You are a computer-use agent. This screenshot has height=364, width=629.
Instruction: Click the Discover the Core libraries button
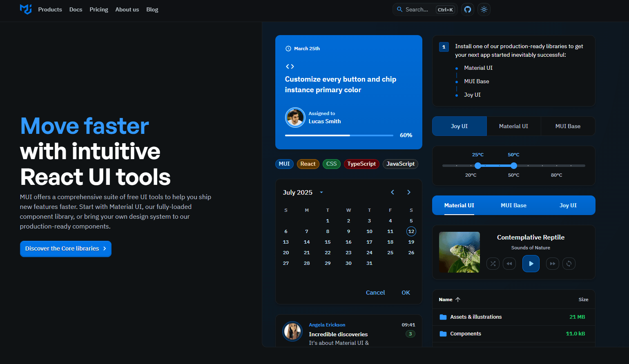point(65,249)
